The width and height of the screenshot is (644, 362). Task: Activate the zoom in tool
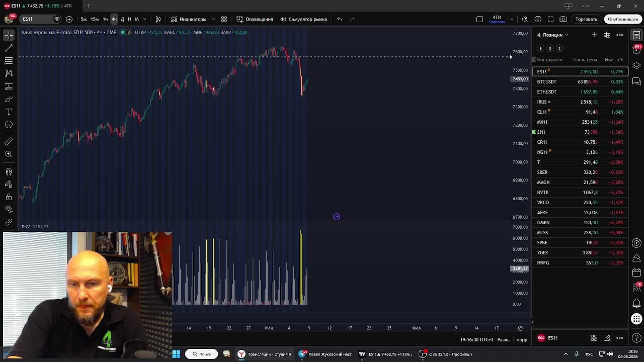click(9, 154)
